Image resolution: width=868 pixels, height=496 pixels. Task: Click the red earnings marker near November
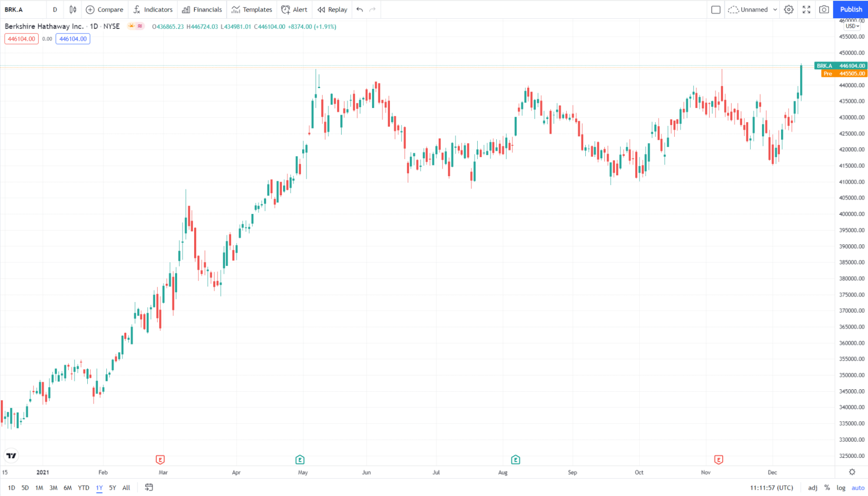[719, 460]
